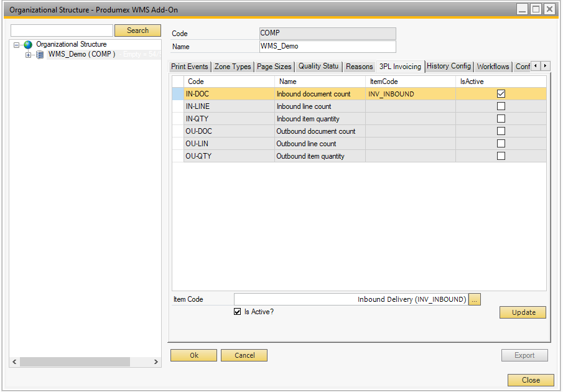Toggle the 'Is Active?' checkbox below grid
Viewport: 563px width, 392px height.
[237, 312]
